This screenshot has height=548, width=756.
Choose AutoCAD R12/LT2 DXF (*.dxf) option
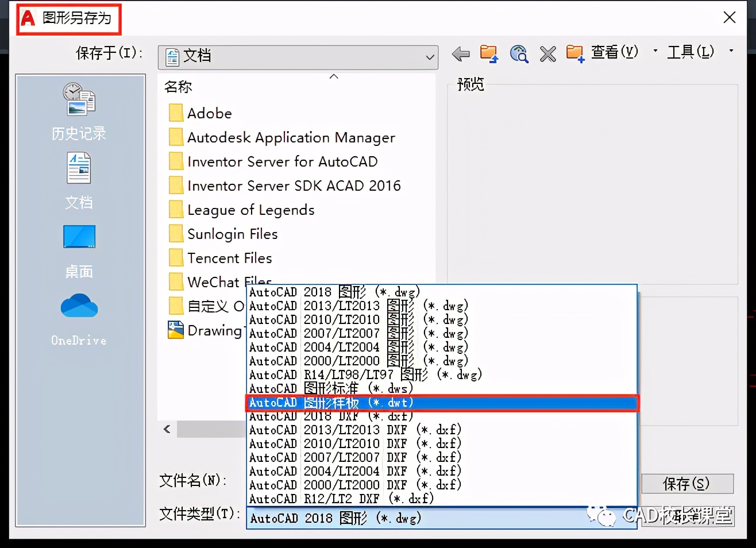click(x=441, y=499)
